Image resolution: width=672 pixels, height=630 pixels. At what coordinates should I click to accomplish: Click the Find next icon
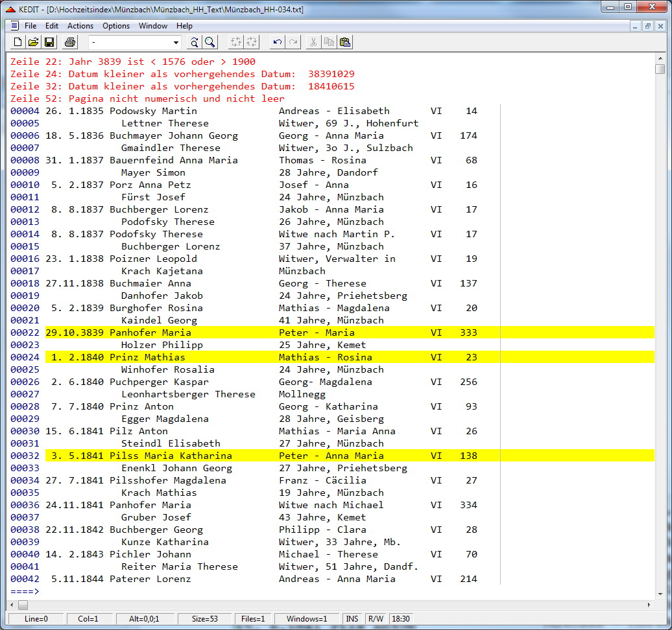[194, 42]
